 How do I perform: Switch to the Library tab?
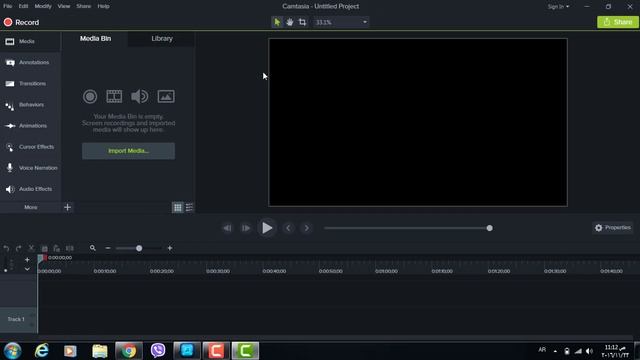162,38
